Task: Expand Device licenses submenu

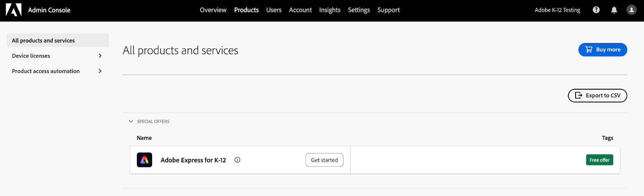Action: (x=100, y=56)
